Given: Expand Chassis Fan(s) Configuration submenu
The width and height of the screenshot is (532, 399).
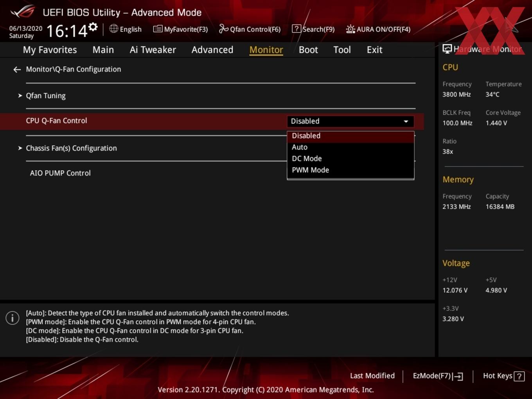Looking at the screenshot, I should coord(71,148).
